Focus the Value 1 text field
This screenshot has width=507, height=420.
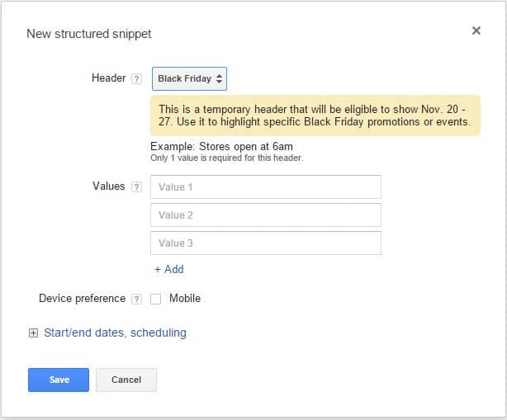(x=265, y=186)
